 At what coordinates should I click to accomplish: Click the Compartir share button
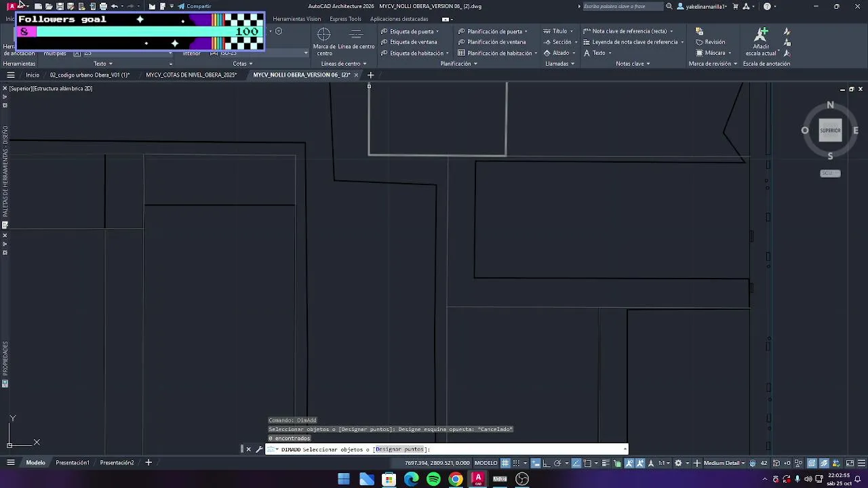pyautogui.click(x=195, y=6)
